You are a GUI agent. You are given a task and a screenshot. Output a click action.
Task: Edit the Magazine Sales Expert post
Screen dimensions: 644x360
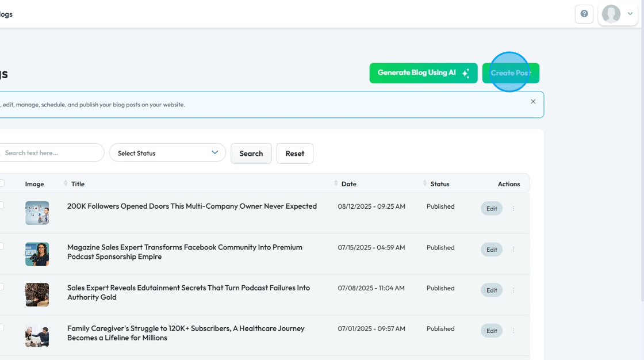(x=492, y=250)
